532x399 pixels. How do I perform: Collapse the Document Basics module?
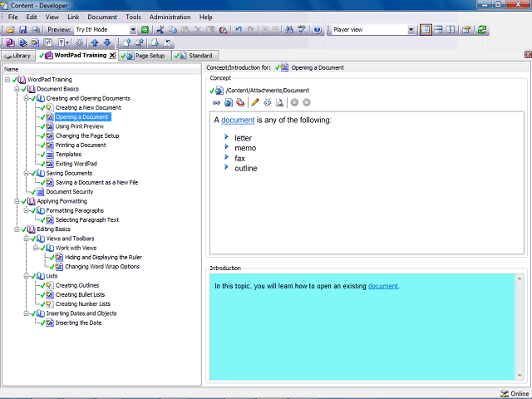(17, 89)
